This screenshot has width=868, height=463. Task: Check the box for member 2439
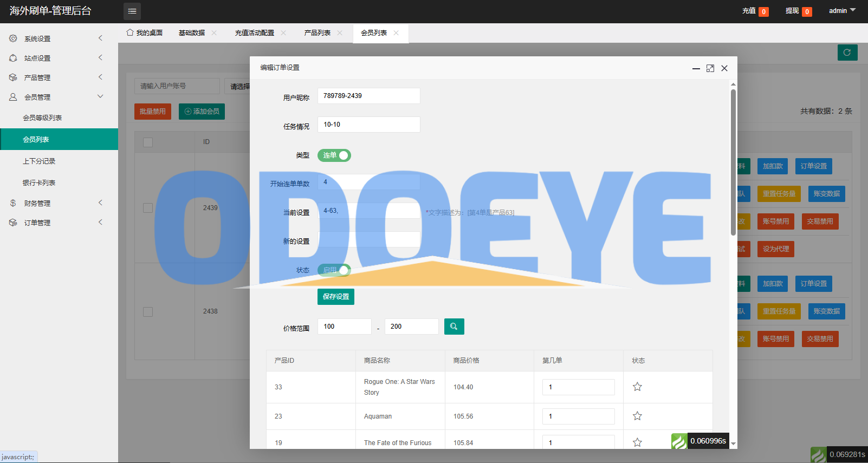point(148,208)
